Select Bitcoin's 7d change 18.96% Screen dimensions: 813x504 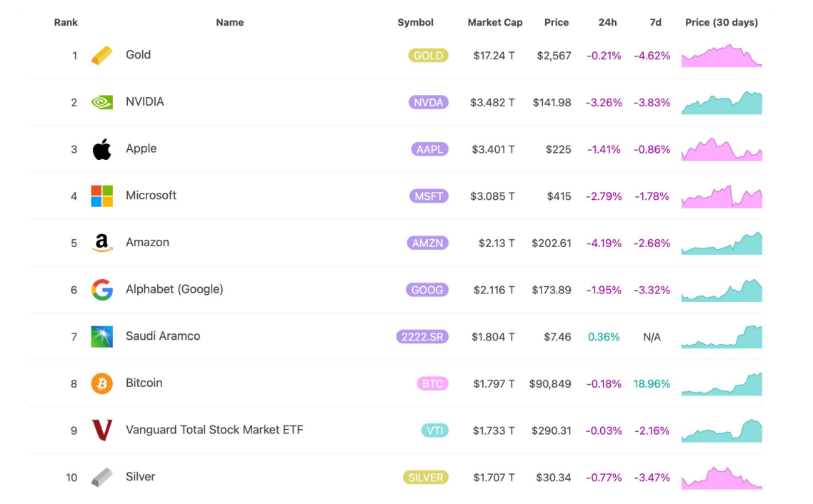[652, 384]
